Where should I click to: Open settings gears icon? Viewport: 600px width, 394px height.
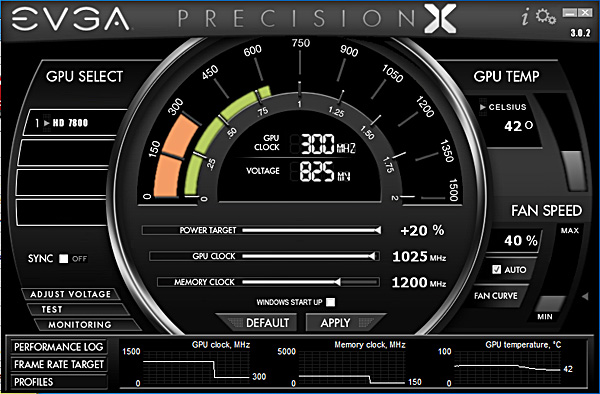(x=545, y=16)
